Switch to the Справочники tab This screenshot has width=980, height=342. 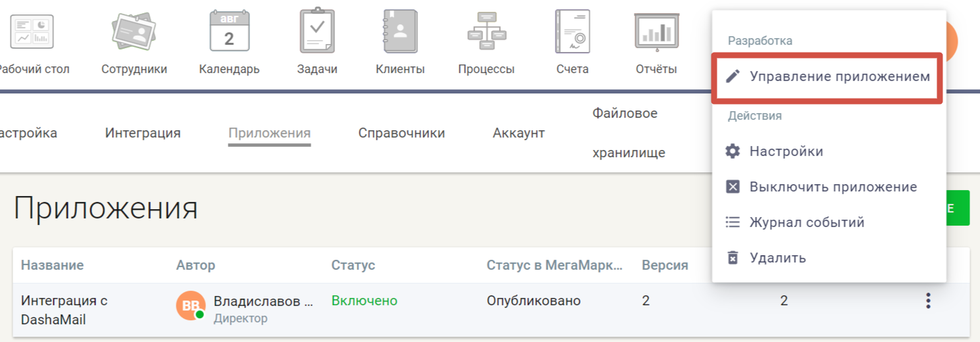pyautogui.click(x=401, y=133)
